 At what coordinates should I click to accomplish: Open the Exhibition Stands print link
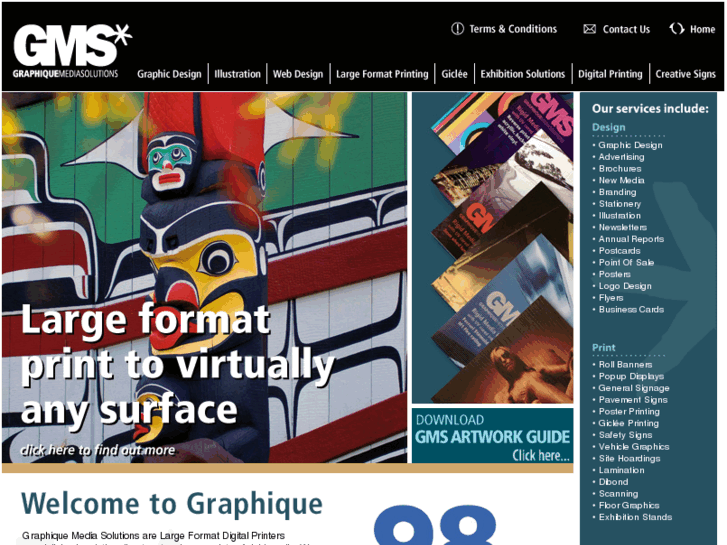(x=635, y=517)
